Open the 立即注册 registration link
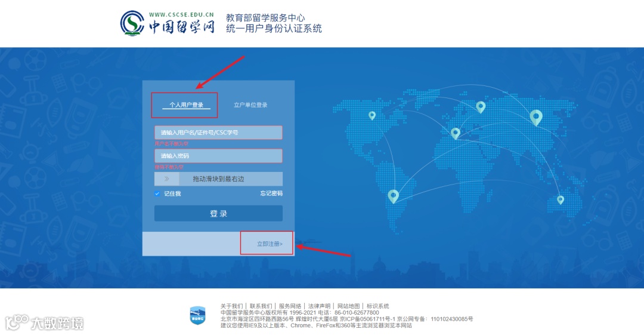 (x=270, y=244)
